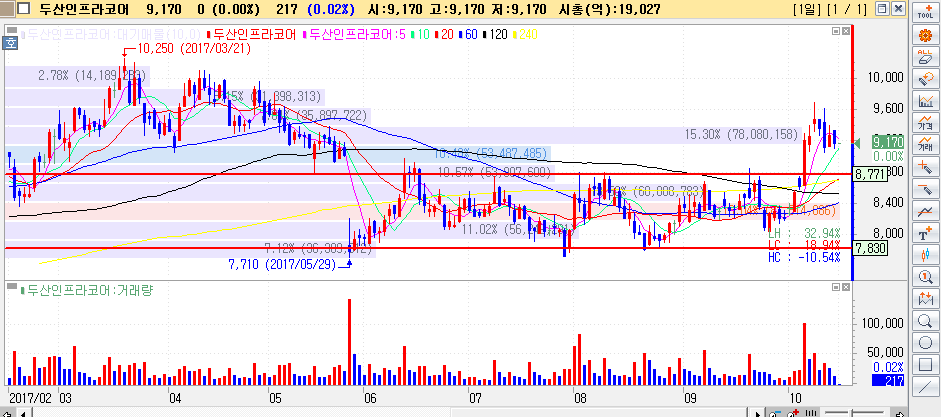Close the volume chart pane
The width and height of the screenshot is (941, 417).
pos(846,288)
